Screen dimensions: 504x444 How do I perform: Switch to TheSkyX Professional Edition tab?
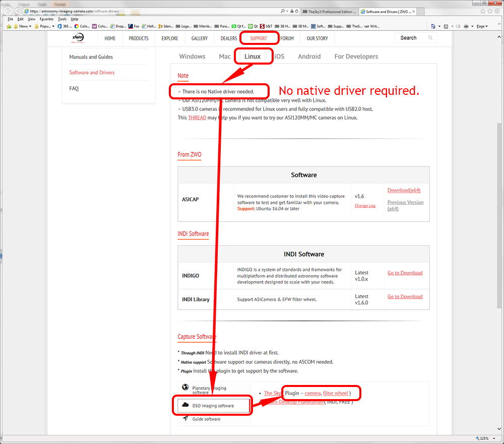pos(330,12)
